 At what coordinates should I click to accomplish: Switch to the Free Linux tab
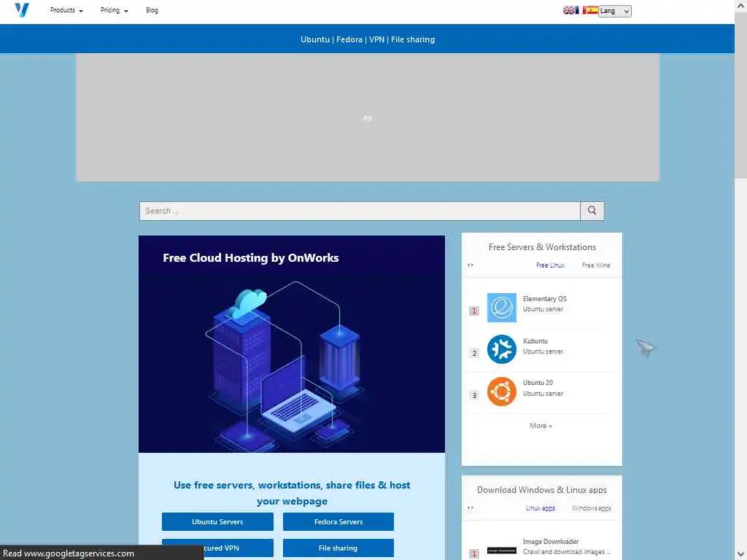(550, 265)
